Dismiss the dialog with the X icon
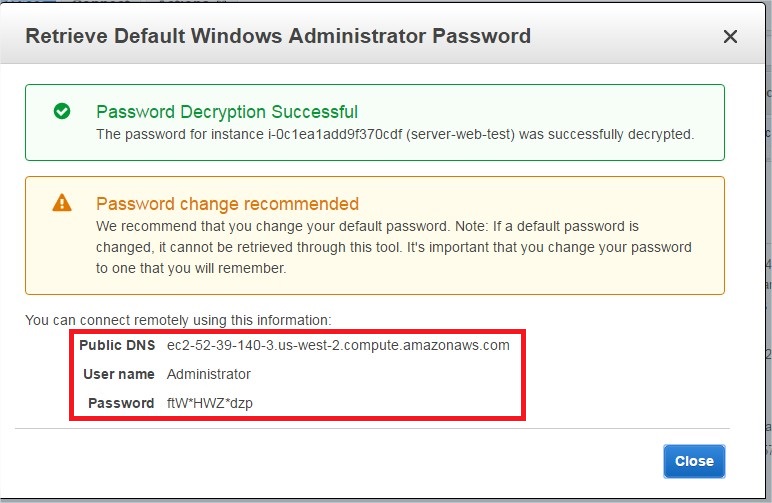The width and height of the screenshot is (772, 503). (730, 36)
